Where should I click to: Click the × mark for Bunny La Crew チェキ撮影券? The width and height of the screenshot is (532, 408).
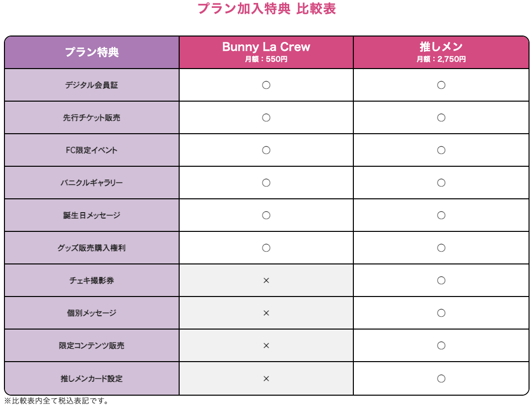click(266, 280)
